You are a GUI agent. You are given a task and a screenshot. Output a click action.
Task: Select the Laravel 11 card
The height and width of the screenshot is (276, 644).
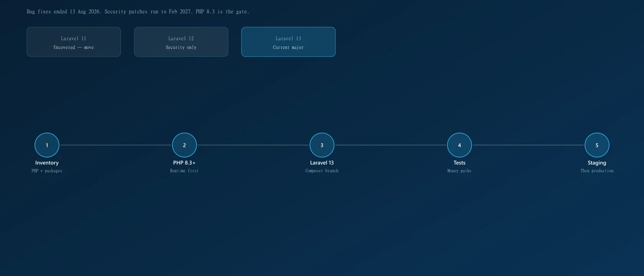pyautogui.click(x=74, y=42)
